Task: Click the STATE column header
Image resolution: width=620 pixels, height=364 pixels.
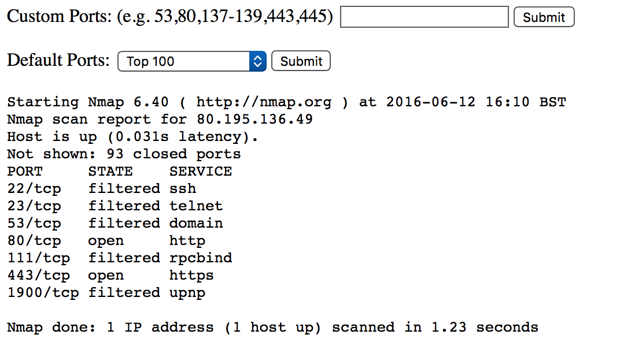Action: click(110, 171)
